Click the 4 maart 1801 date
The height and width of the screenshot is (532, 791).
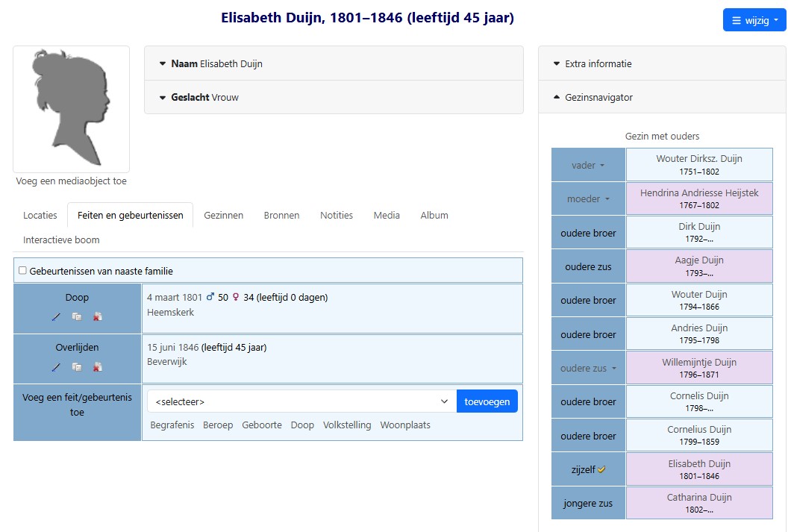click(x=175, y=298)
